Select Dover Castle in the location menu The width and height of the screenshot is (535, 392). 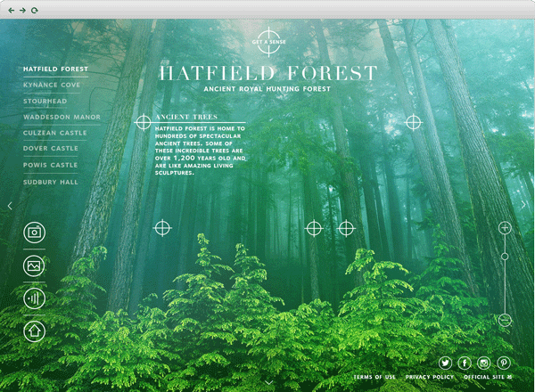(51, 149)
